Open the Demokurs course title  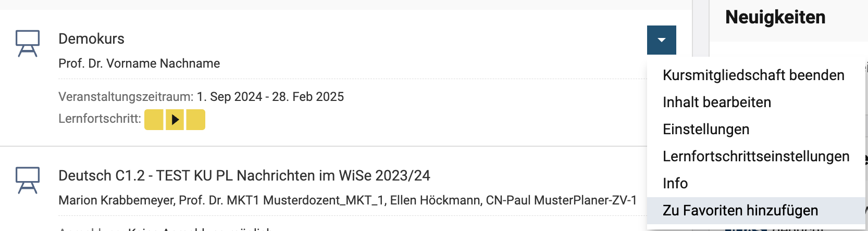(x=91, y=39)
